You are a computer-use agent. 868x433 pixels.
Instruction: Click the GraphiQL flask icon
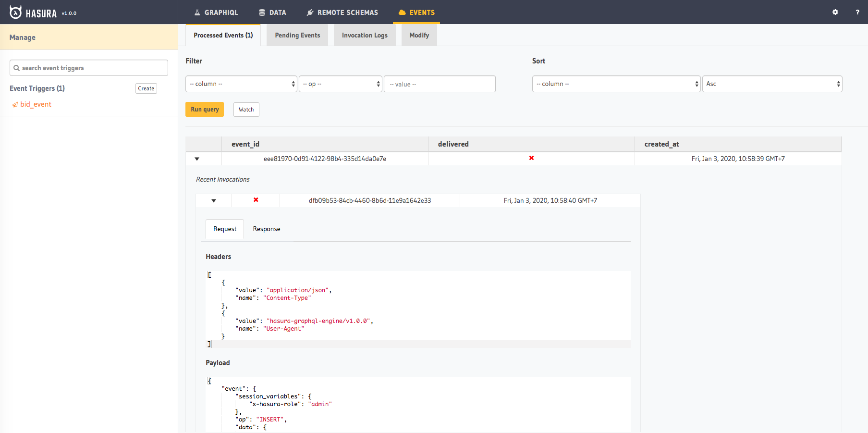coord(197,12)
